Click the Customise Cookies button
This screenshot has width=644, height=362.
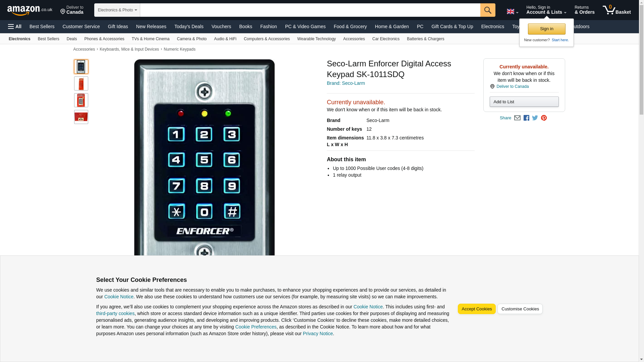[x=520, y=309]
